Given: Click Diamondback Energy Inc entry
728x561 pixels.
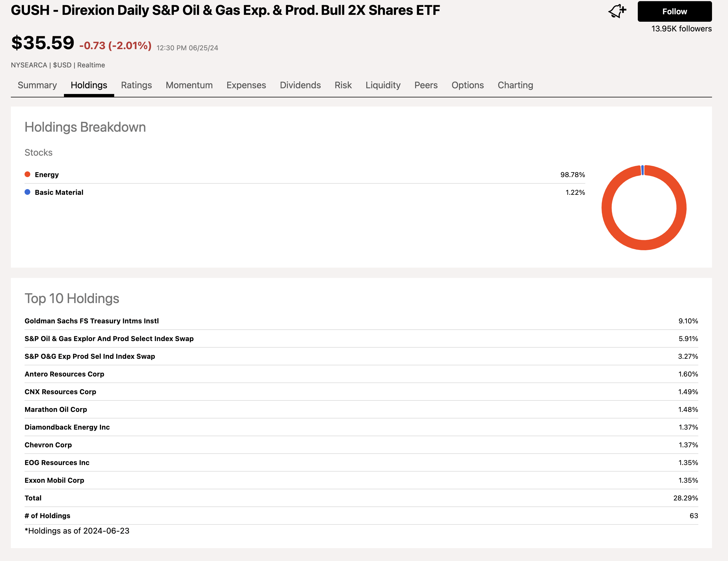Looking at the screenshot, I should coord(67,427).
